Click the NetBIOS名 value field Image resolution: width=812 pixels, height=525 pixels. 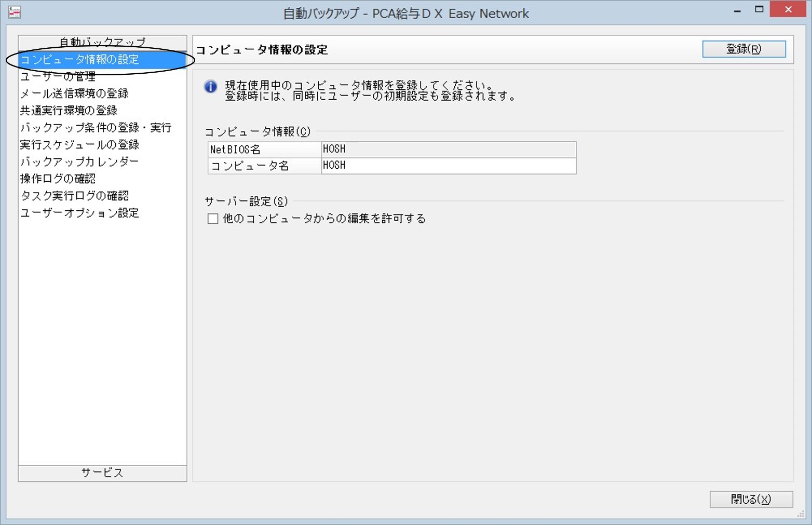[x=449, y=149]
